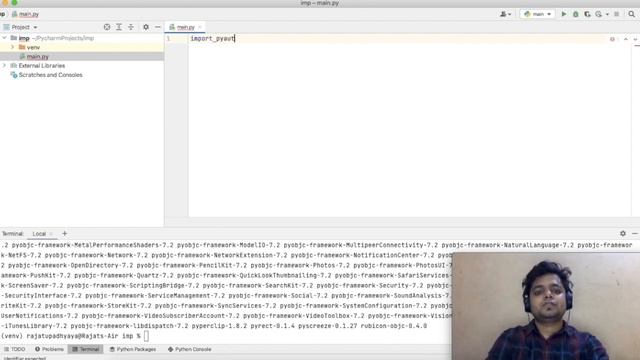The width and height of the screenshot is (640, 360).
Task: Open Search Everywhere magnifier icon
Action: click(632, 14)
